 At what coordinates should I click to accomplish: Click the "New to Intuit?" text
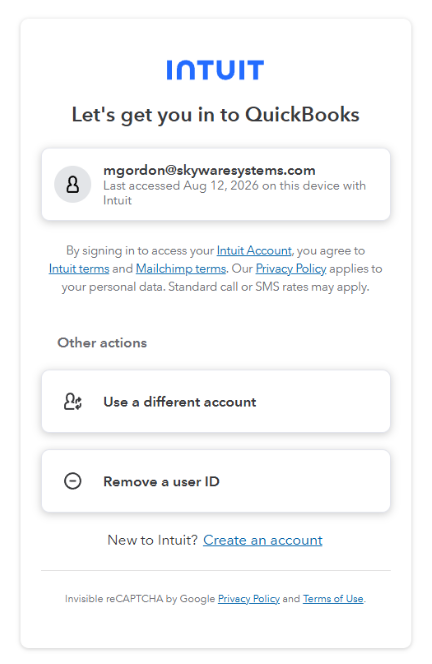coord(152,540)
